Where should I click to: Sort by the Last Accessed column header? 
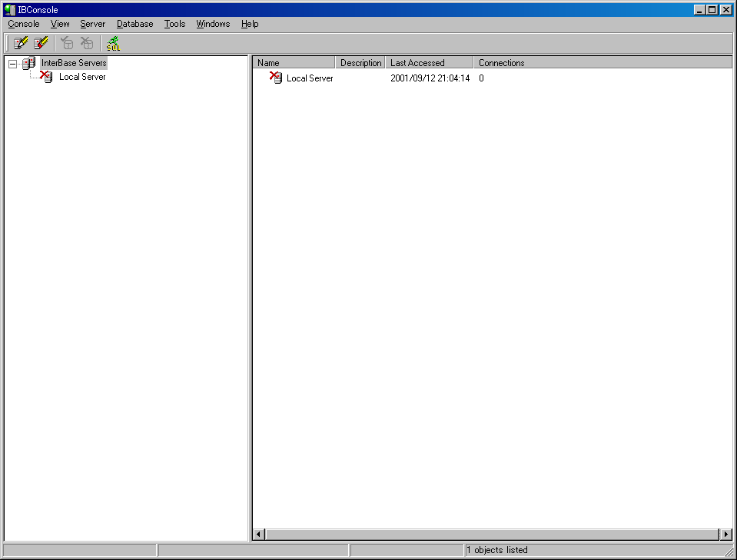429,62
